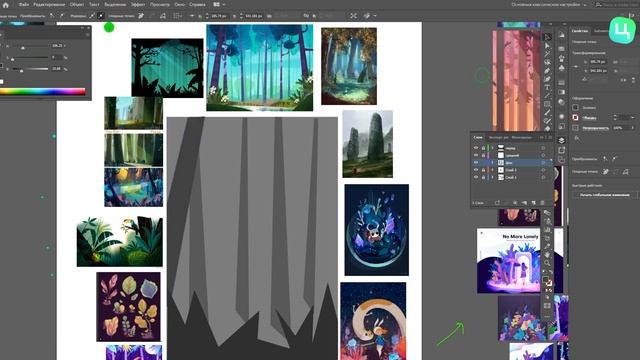Toggle visibility eye of the bottom layer
The width and height of the screenshot is (640, 360).
coord(476,177)
